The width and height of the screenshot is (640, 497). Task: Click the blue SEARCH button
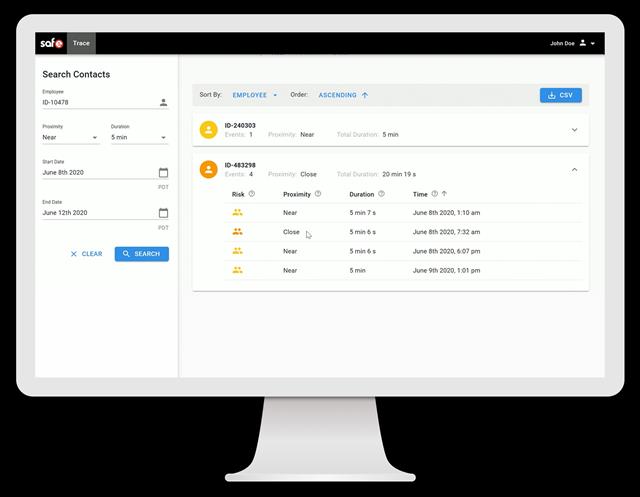(x=142, y=254)
